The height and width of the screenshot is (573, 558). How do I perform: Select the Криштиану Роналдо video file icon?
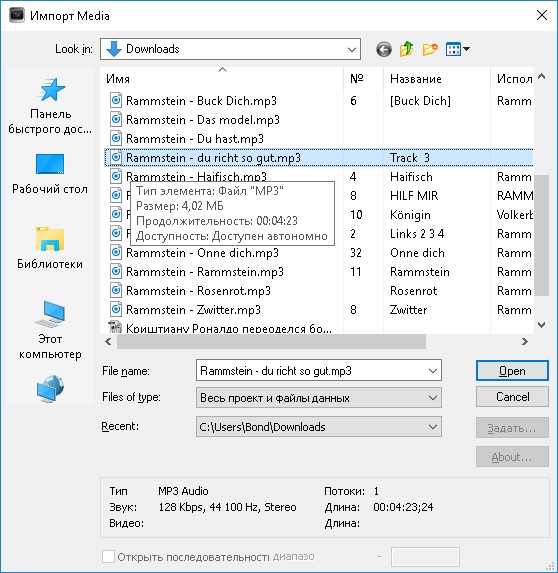click(115, 327)
